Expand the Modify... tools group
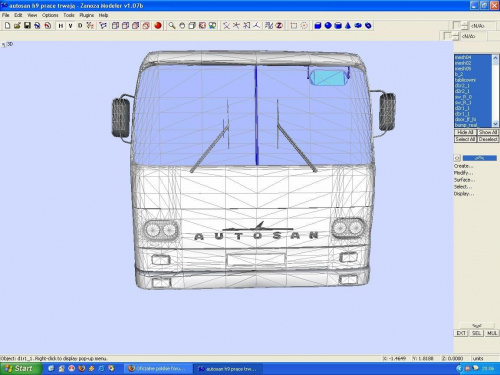The width and height of the screenshot is (500, 375). 464,173
